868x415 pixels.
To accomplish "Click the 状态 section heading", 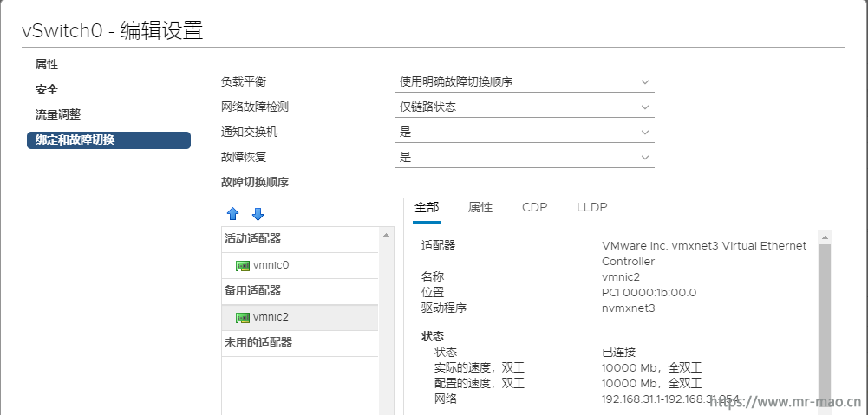I will coord(433,336).
